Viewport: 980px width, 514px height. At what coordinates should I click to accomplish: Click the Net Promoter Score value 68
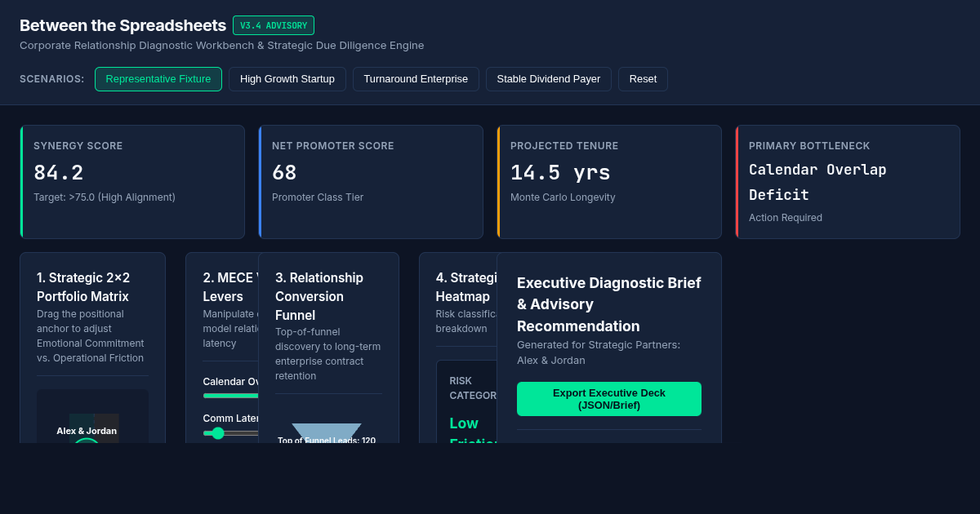click(284, 173)
